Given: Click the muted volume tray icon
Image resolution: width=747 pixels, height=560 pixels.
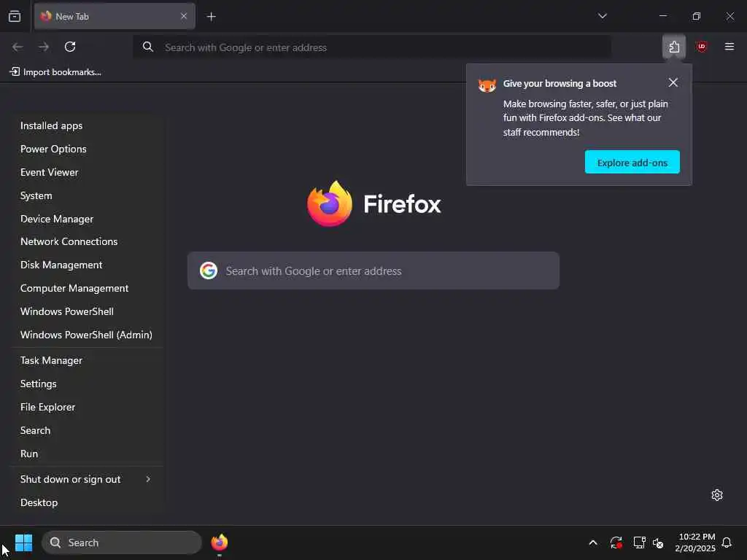Looking at the screenshot, I should point(658,542).
